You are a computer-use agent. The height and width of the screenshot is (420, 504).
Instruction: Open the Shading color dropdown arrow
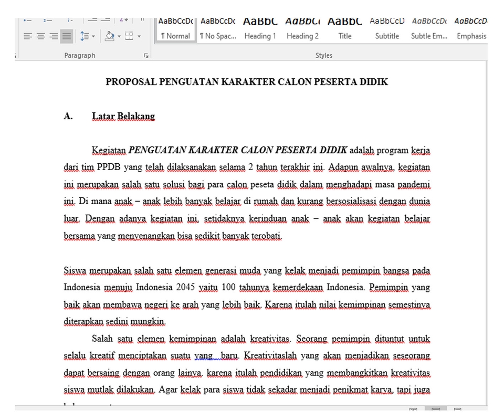[119, 36]
